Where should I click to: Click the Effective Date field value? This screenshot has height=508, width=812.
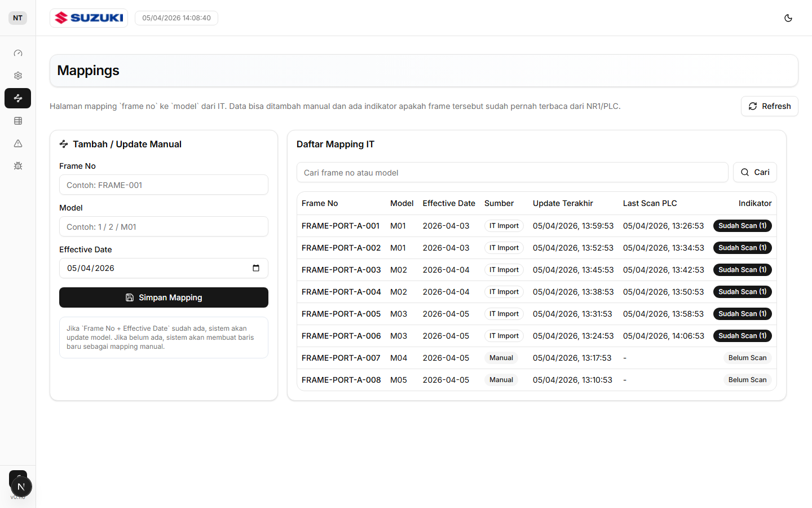(x=91, y=268)
